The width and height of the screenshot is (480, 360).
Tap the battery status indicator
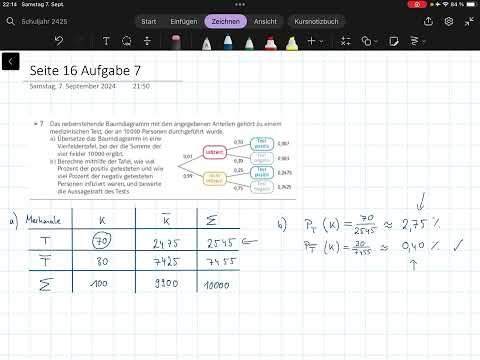click(471, 4)
